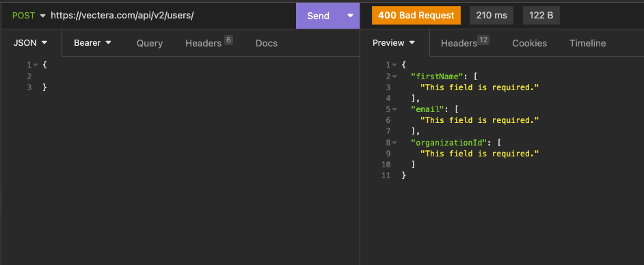Open the POST method dropdown
The image size is (644, 265).
tap(29, 16)
